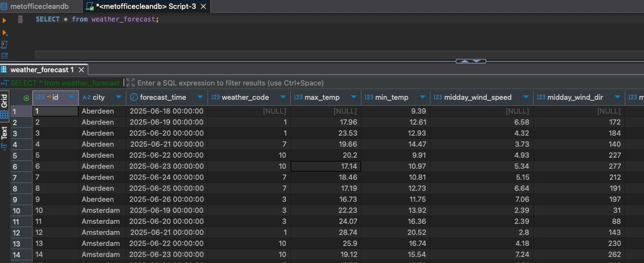Click the clock icon in forecast_time header
This screenshot has width=644, height=263.
click(134, 97)
